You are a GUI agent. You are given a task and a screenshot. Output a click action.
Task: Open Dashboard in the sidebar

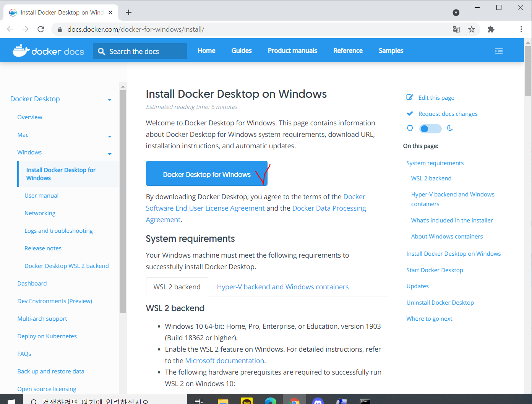pyautogui.click(x=32, y=284)
